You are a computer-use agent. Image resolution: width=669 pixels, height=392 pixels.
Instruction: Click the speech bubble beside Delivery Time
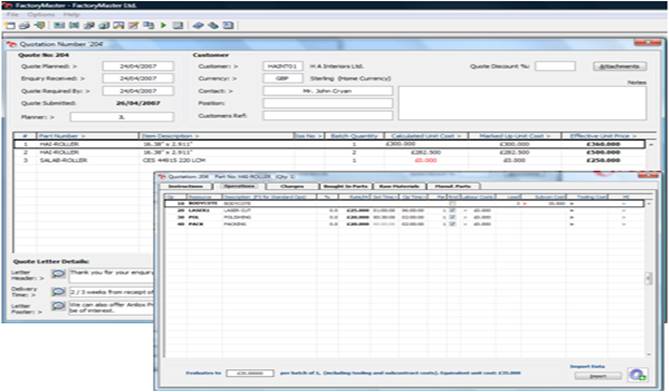point(58,292)
